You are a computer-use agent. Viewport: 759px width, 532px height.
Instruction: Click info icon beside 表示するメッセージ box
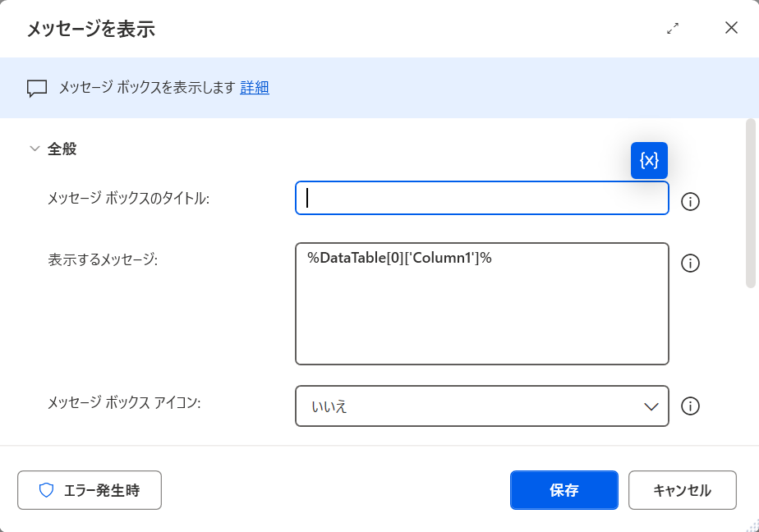(691, 263)
